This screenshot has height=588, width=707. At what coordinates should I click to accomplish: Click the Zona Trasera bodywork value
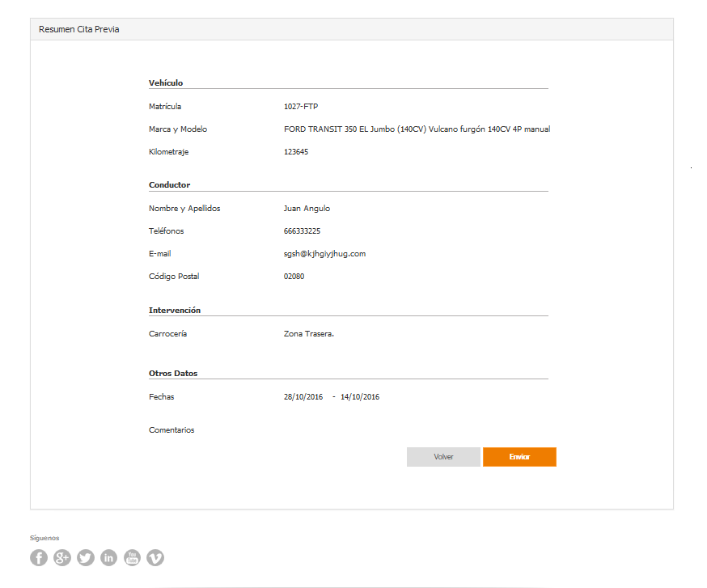(308, 334)
